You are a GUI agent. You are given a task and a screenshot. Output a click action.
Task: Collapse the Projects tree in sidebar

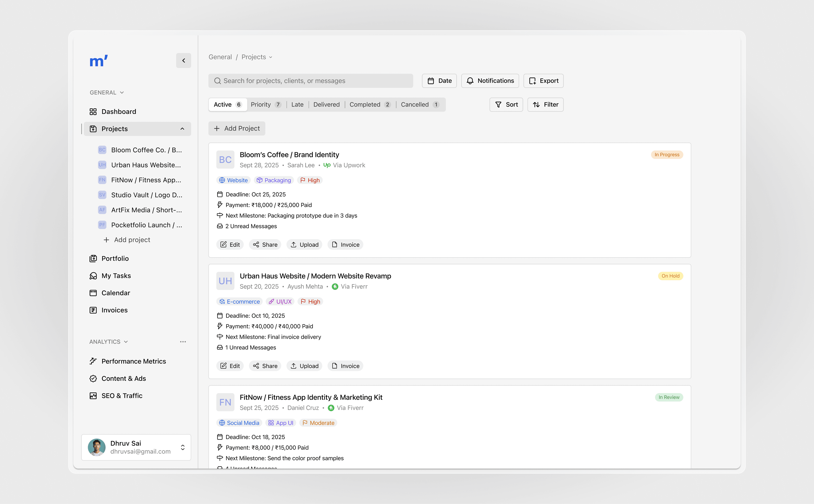(182, 129)
